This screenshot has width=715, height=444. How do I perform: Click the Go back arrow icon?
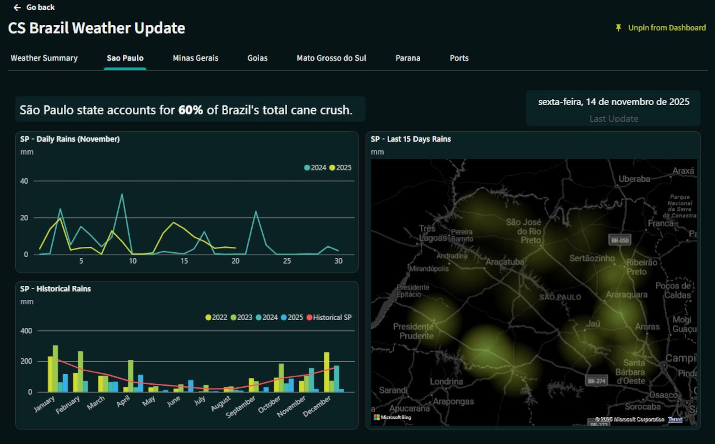[x=16, y=7]
